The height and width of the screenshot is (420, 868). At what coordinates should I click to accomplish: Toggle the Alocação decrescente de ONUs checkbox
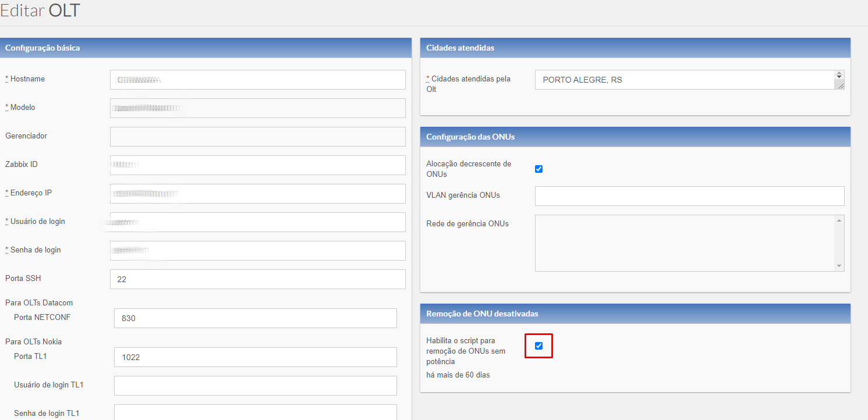pos(538,169)
